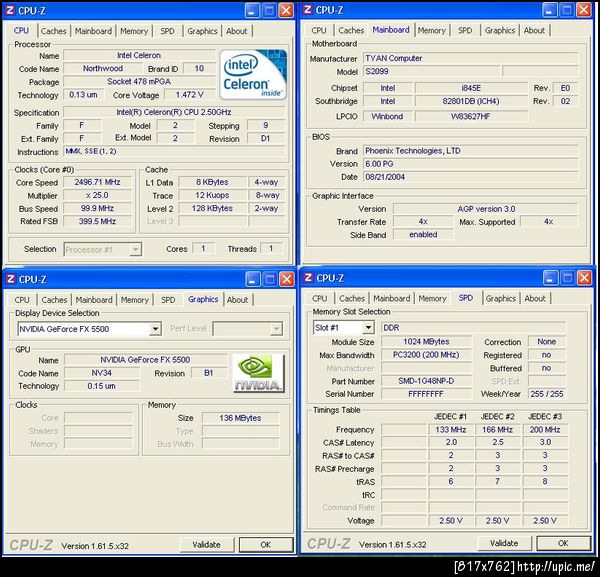Click the Specification Intel(R) Celeron(R) CPU 2.50GHz field
The image size is (600, 577).
click(x=174, y=112)
